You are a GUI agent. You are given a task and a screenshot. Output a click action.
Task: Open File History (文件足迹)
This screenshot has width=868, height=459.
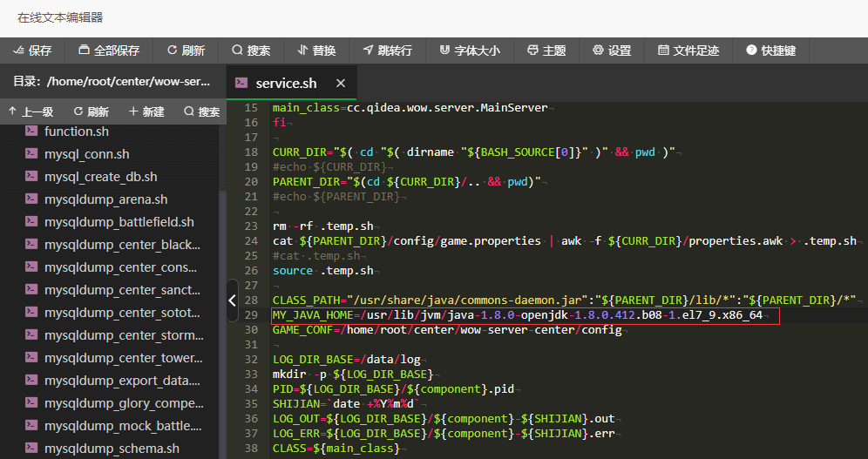point(688,51)
